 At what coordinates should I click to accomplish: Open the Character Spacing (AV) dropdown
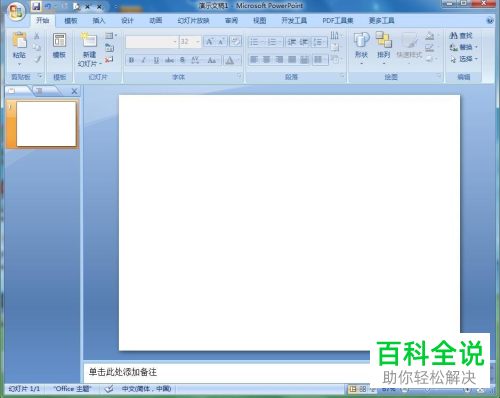point(196,60)
